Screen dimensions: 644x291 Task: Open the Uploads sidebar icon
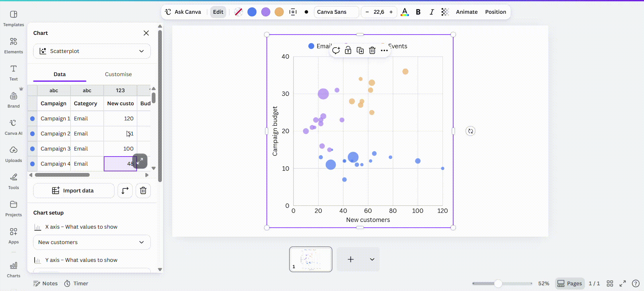13,154
